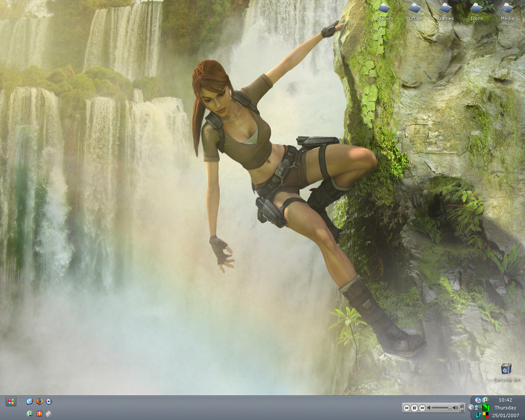Image resolution: width=525 pixels, height=420 pixels.
Task: Skip to next track in iTunes toolbar
Action: (422, 408)
